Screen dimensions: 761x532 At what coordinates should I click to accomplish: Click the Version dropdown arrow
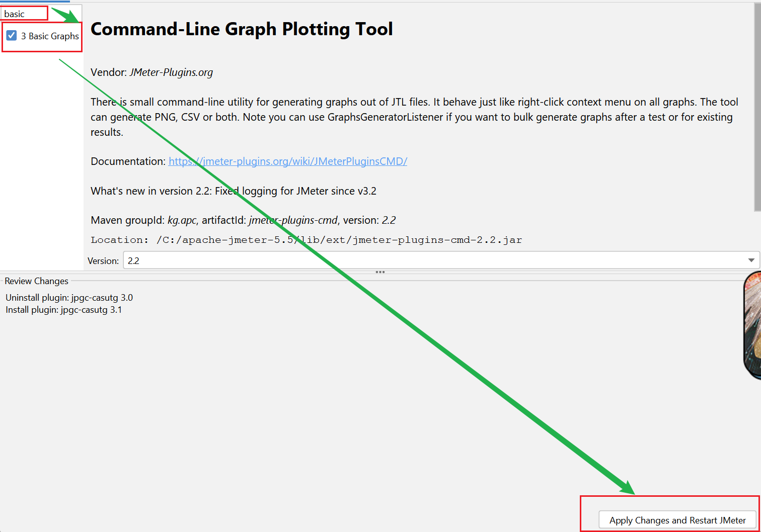coord(751,260)
